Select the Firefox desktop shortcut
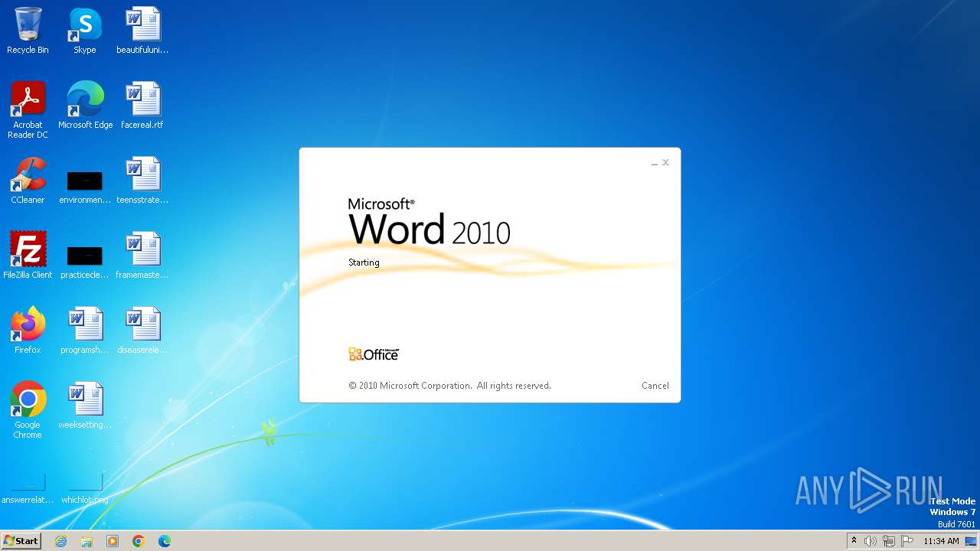Screen dimensions: 980x551 [28, 331]
